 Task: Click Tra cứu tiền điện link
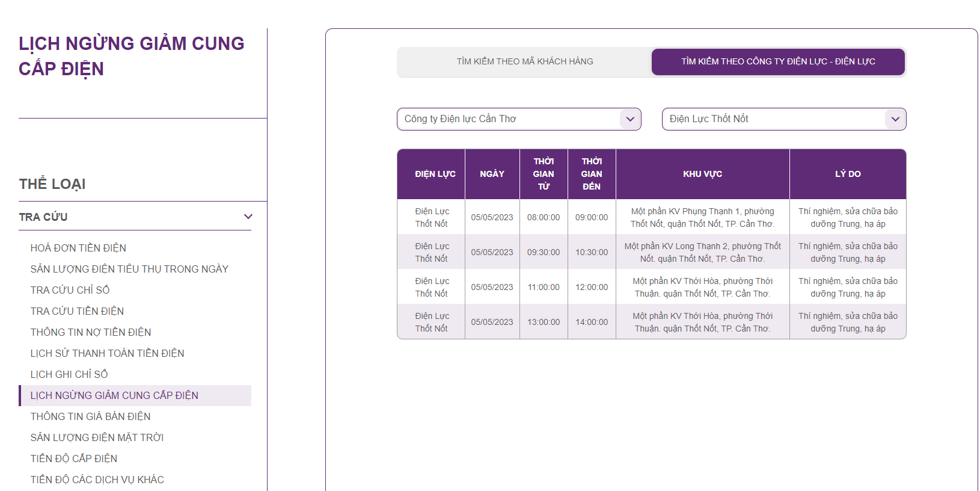pos(77,311)
